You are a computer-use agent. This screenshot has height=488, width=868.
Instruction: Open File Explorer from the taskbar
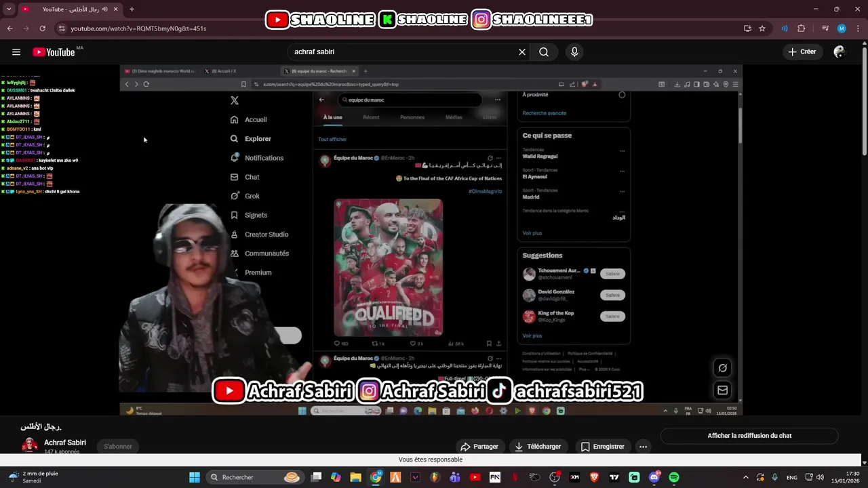click(355, 477)
